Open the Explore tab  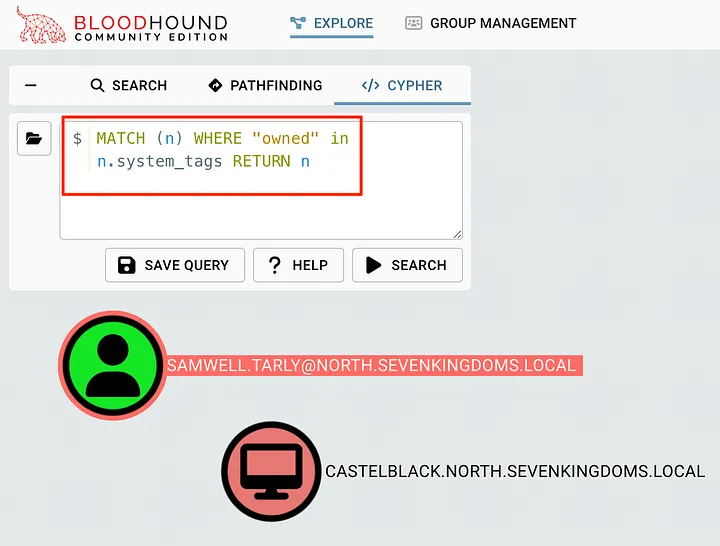pyautogui.click(x=332, y=23)
